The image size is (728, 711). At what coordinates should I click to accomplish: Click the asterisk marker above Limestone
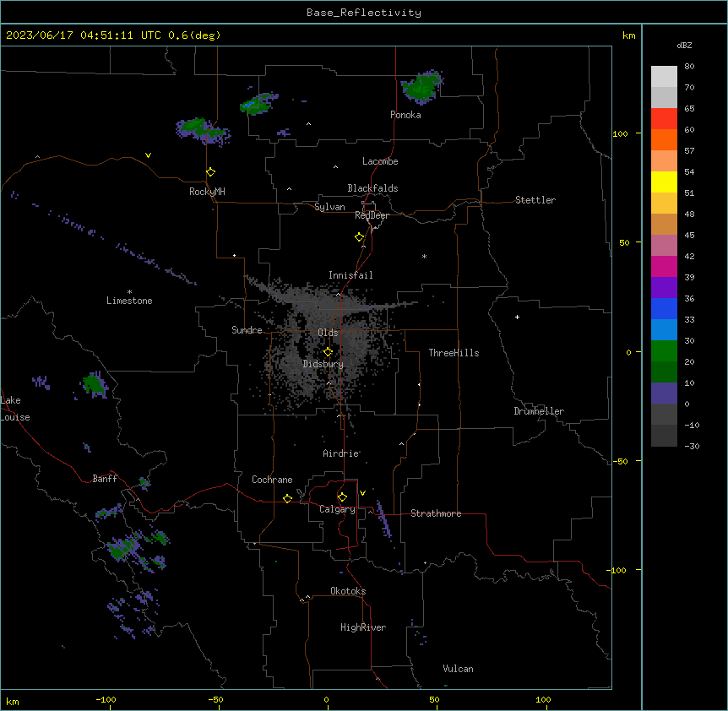click(x=129, y=292)
